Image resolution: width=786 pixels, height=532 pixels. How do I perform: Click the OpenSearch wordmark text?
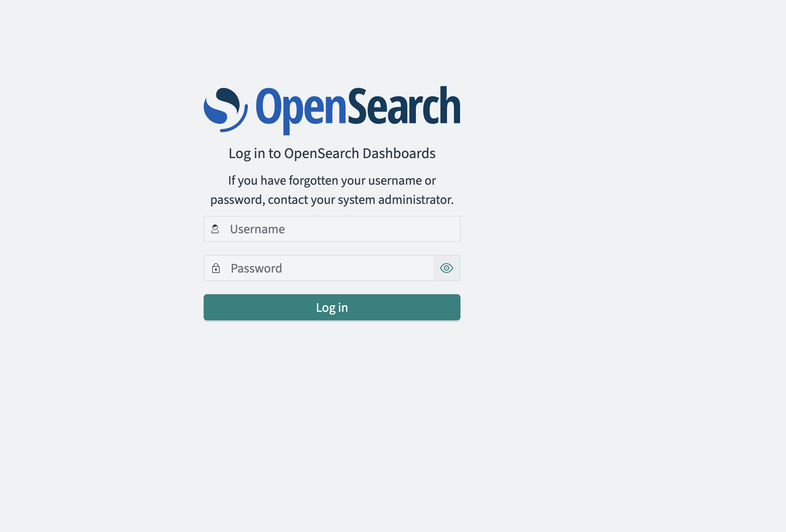pos(358,110)
